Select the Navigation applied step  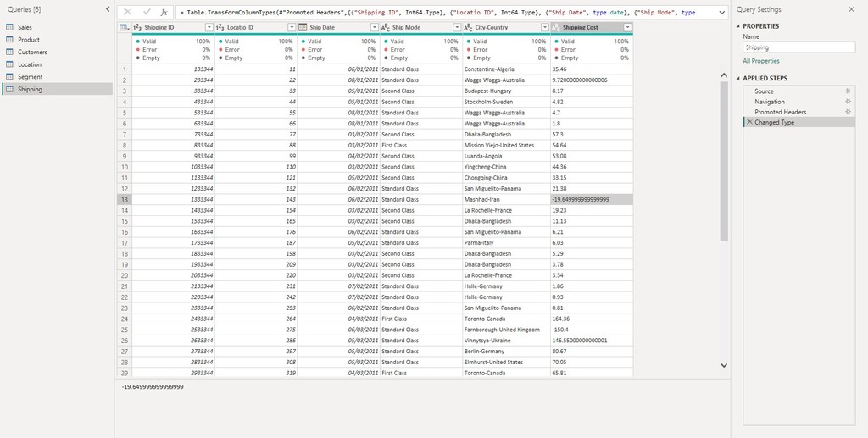point(798,102)
